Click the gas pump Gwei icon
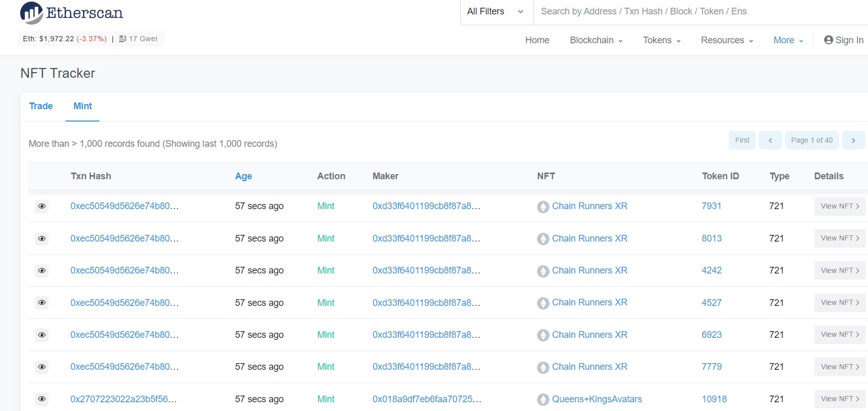868x411 pixels. point(123,39)
